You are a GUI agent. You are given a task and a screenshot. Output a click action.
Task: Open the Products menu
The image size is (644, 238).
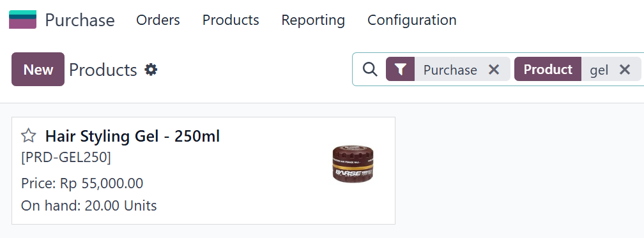point(231,20)
